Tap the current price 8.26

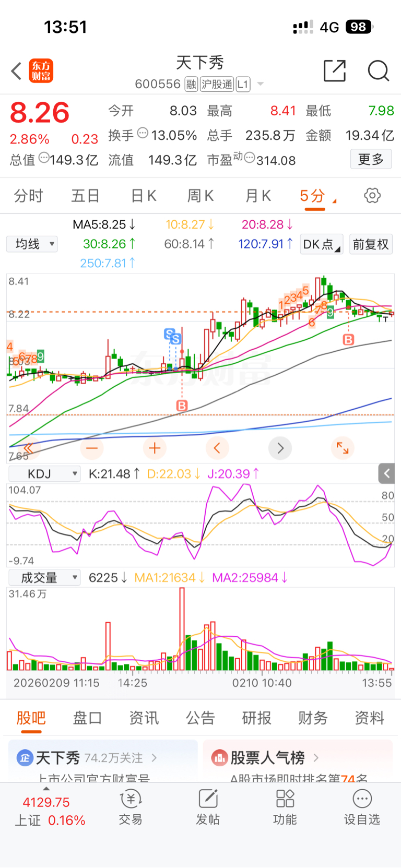pos(40,113)
